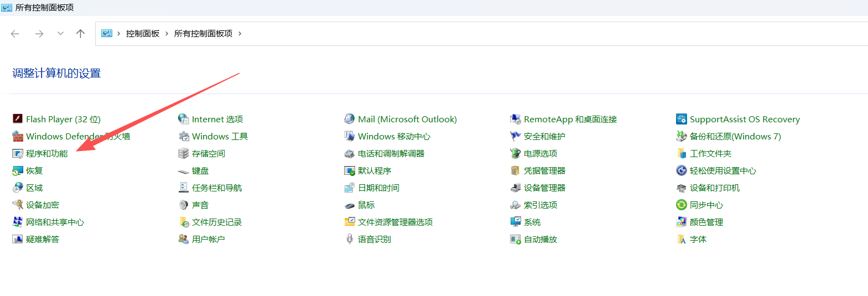Open the 程序和功能 link
Viewport: 868px width, 296px height.
pyautogui.click(x=47, y=153)
